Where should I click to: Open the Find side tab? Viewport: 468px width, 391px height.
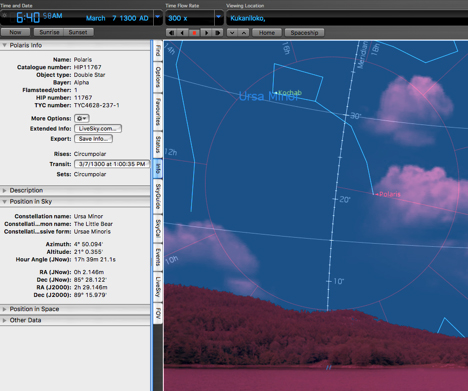(x=158, y=50)
